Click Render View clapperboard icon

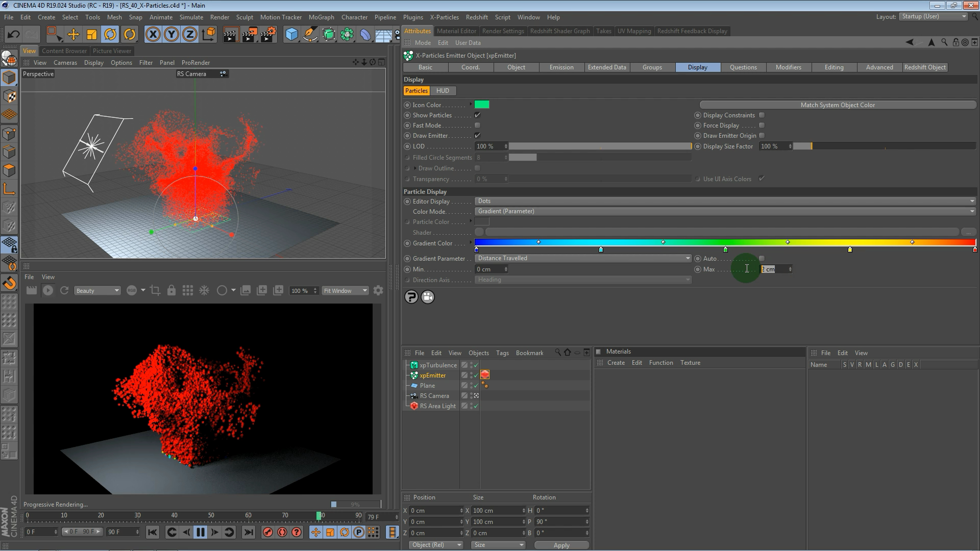[231, 34]
